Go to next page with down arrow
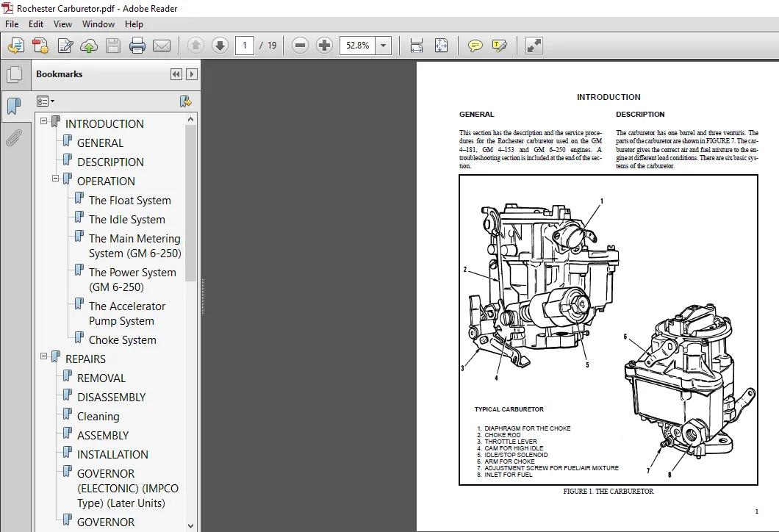Viewport: 779px width, 532px height. point(220,46)
